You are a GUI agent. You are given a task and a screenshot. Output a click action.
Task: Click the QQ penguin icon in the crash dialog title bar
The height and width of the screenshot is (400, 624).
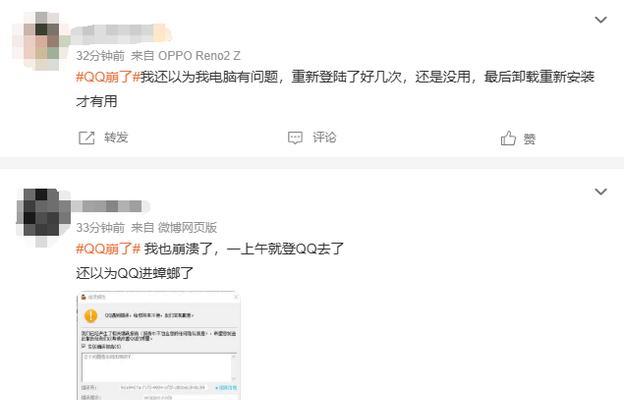[x=84, y=297]
